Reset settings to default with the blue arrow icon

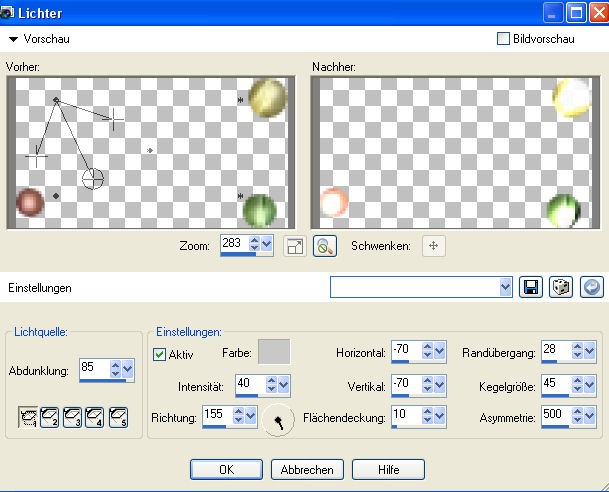pos(592,287)
